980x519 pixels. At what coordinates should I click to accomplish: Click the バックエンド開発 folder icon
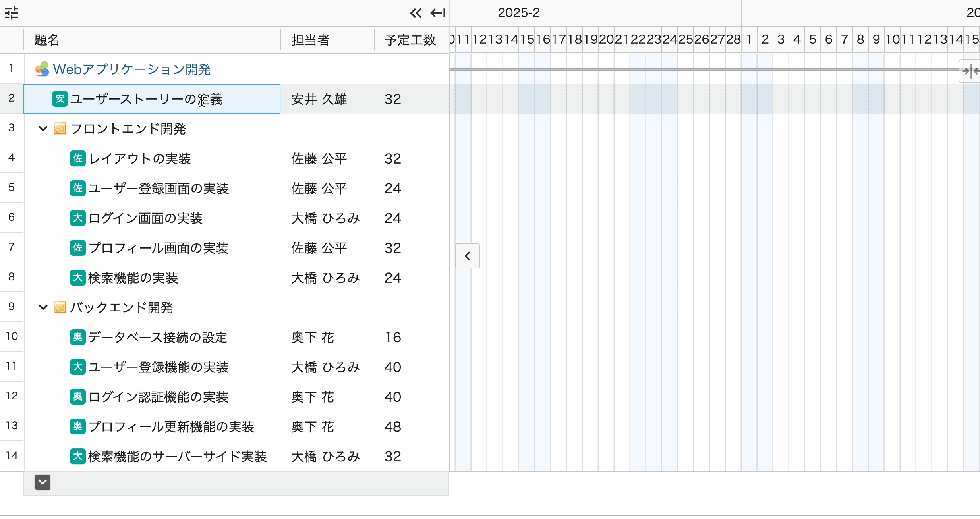pos(60,307)
